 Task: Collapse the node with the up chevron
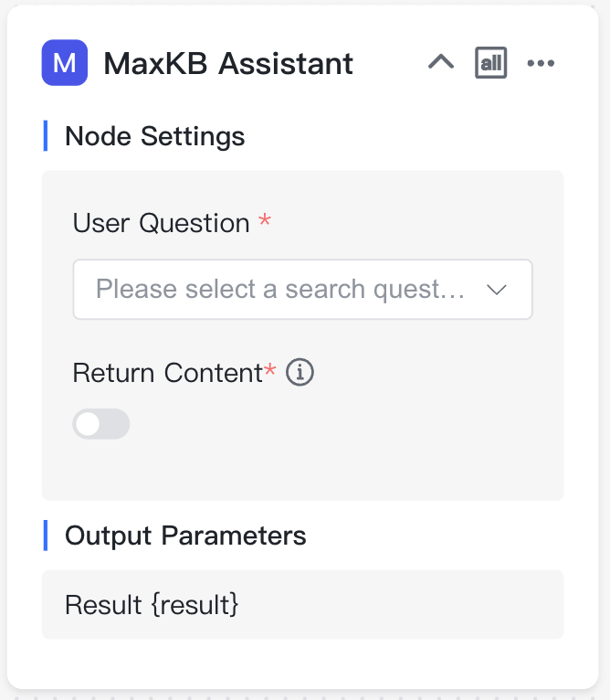[x=441, y=62]
